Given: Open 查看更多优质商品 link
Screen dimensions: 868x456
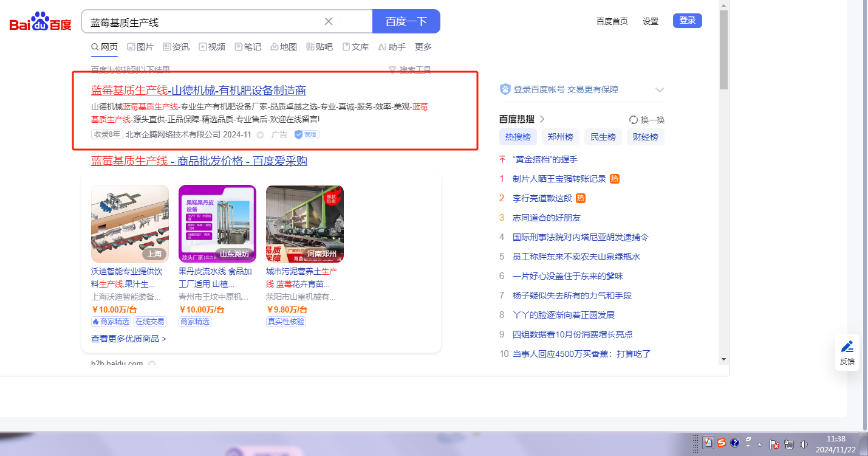Looking at the screenshot, I should click(x=128, y=339).
